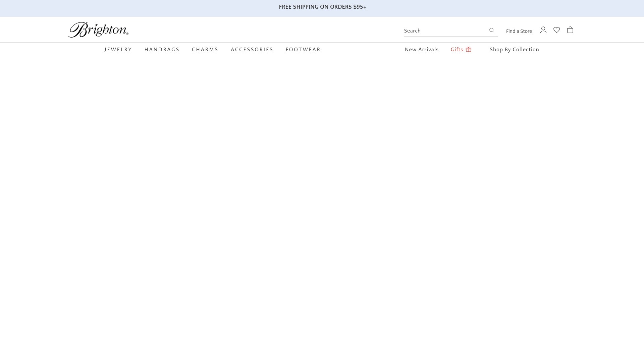Open the Charms menu

click(205, 50)
